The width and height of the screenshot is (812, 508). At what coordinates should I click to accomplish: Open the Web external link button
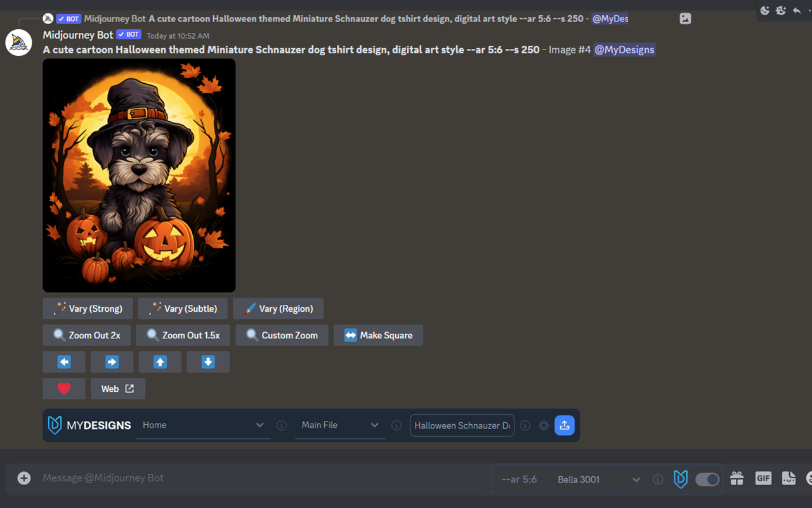118,389
